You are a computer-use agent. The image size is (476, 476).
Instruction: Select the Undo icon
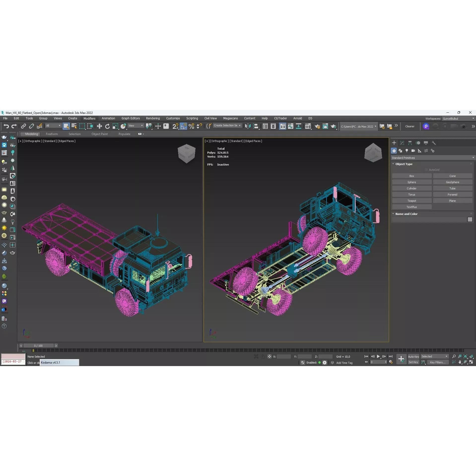[x=6, y=126]
